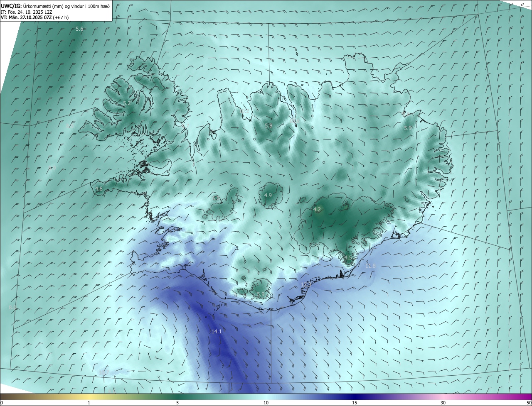Pick the dark navy colorbar segment above 15

[355, 397]
